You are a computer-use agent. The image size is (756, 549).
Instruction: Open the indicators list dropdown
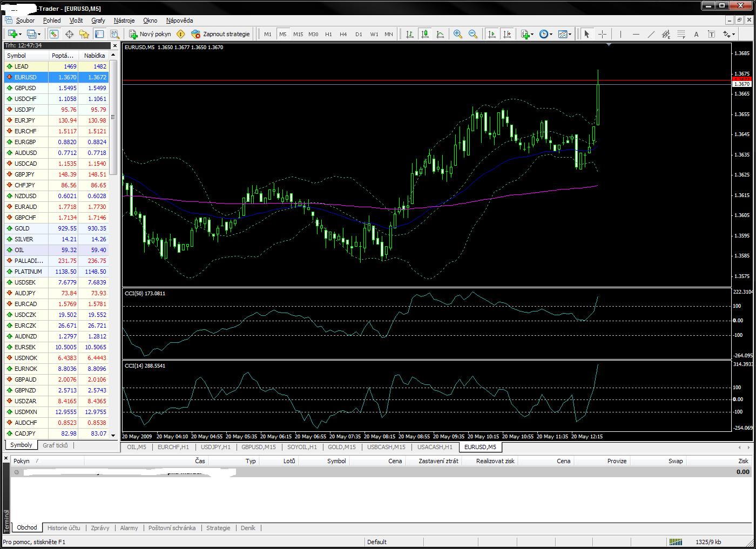pos(527,34)
